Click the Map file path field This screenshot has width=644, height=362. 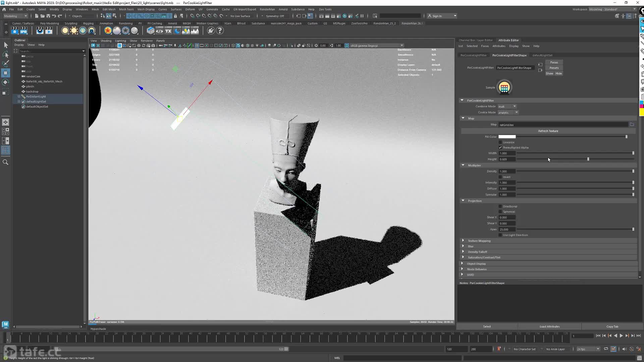[x=563, y=125]
